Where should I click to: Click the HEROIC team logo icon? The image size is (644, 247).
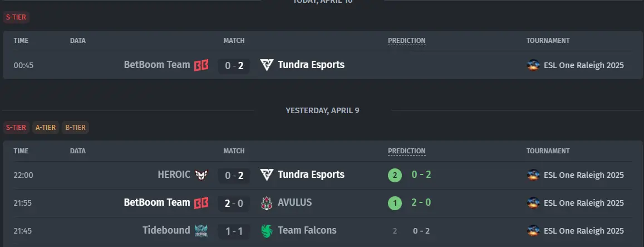coord(201,175)
